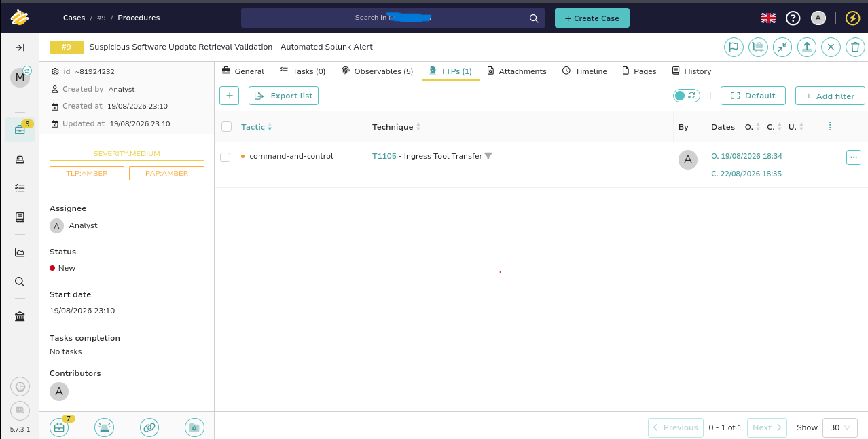Click the TLP:AMBER tag
Viewport: 868px width, 439px height.
tap(87, 174)
